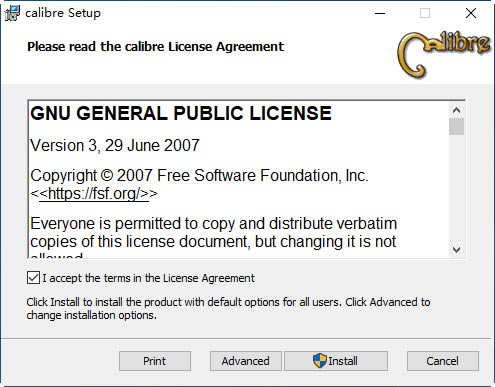Start installation with the Install button

click(336, 361)
